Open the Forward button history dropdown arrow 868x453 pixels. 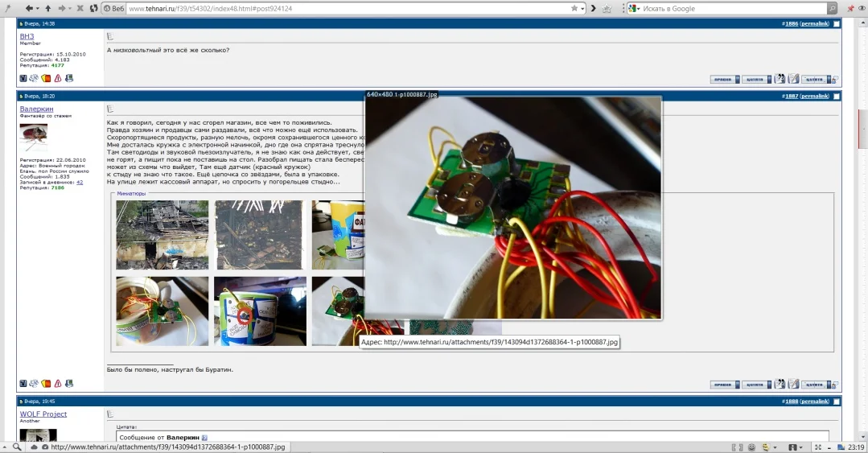coord(70,8)
